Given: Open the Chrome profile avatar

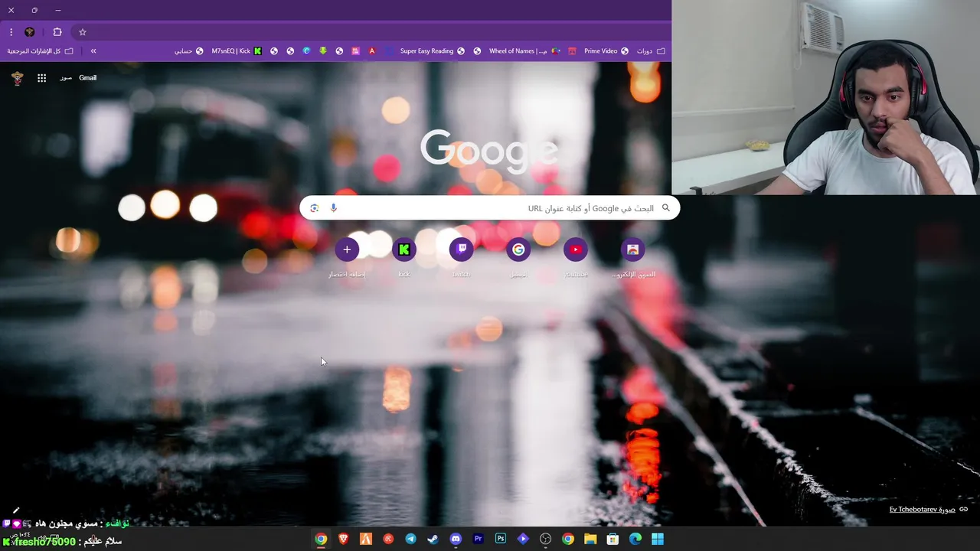Looking at the screenshot, I should (30, 32).
